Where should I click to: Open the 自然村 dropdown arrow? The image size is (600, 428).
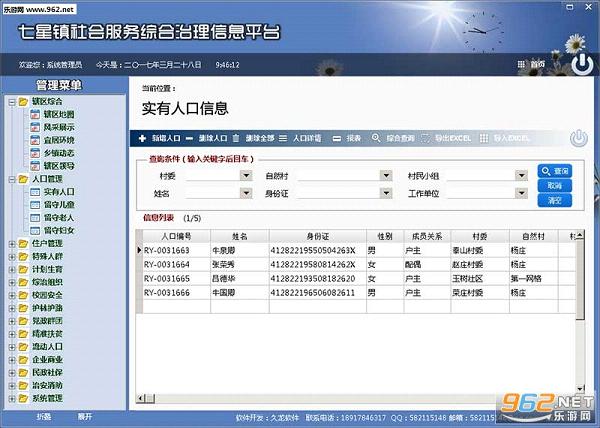(386, 176)
